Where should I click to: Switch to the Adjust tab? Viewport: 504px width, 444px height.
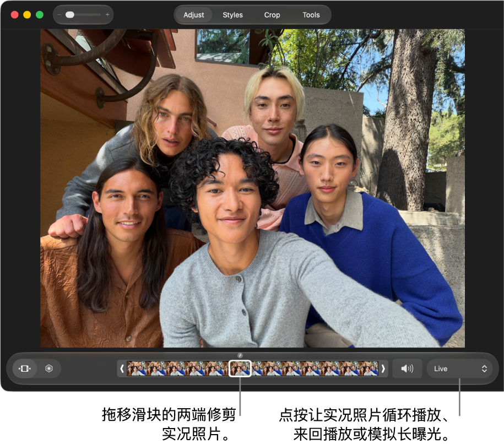click(x=193, y=15)
